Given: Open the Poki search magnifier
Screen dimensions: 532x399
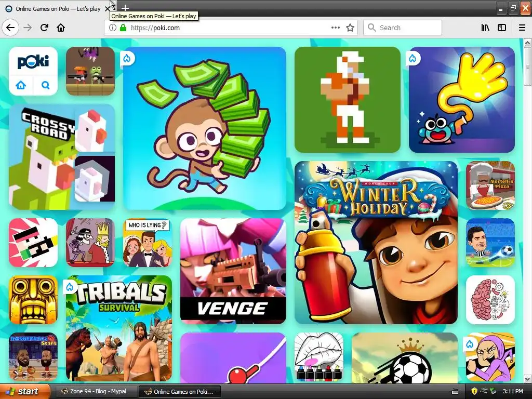Looking at the screenshot, I should click(46, 85).
